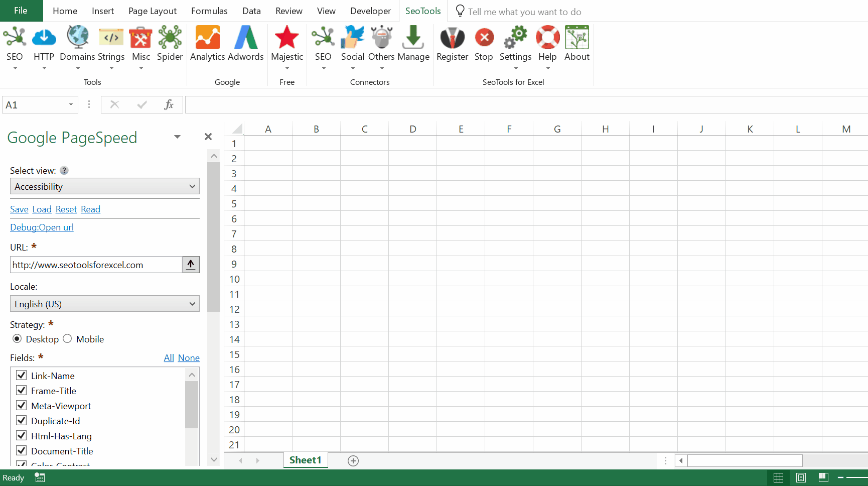Open the Misc toolbox icon
The height and width of the screenshot is (486, 868).
pyautogui.click(x=141, y=38)
